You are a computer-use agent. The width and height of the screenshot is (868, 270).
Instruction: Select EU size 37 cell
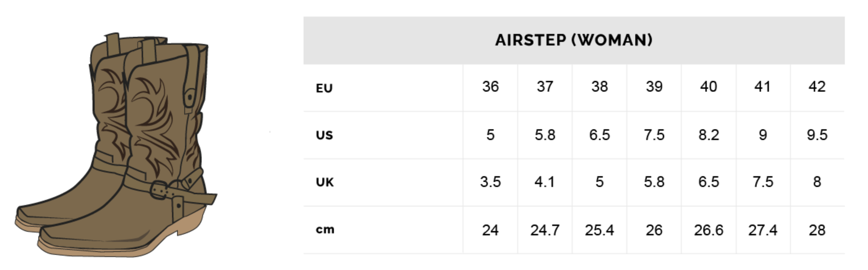pos(545,87)
